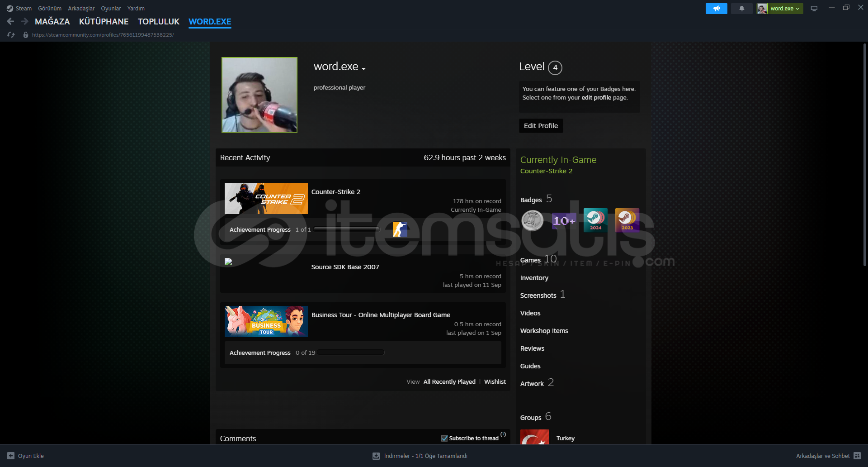Click the Business Tour game title
868x467 pixels.
click(381, 315)
